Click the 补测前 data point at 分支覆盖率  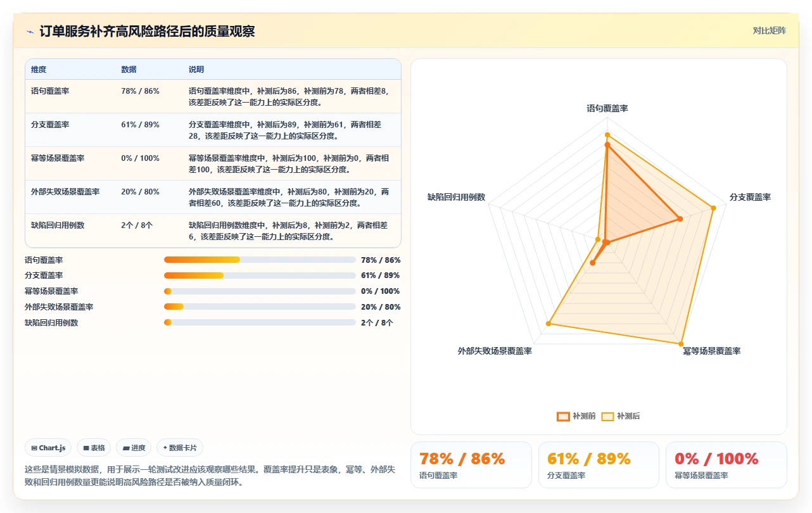pos(680,218)
